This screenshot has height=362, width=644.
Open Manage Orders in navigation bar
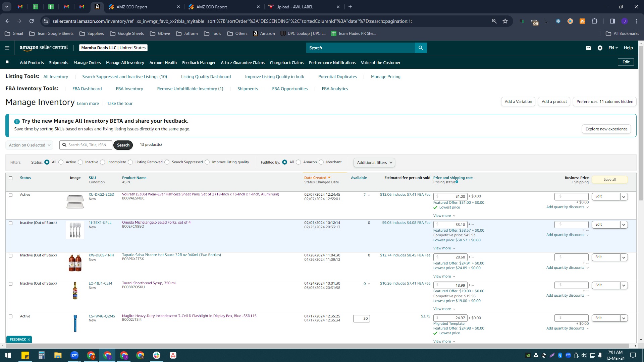(87, 63)
